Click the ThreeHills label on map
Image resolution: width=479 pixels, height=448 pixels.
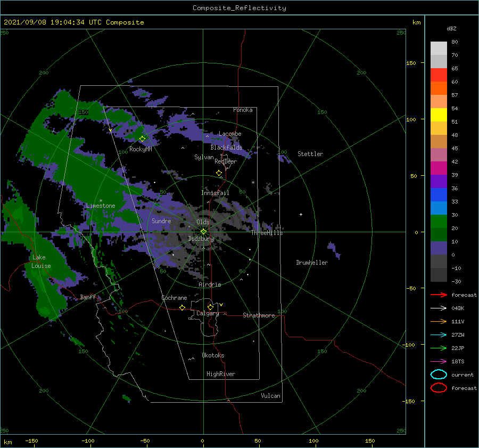point(267,233)
